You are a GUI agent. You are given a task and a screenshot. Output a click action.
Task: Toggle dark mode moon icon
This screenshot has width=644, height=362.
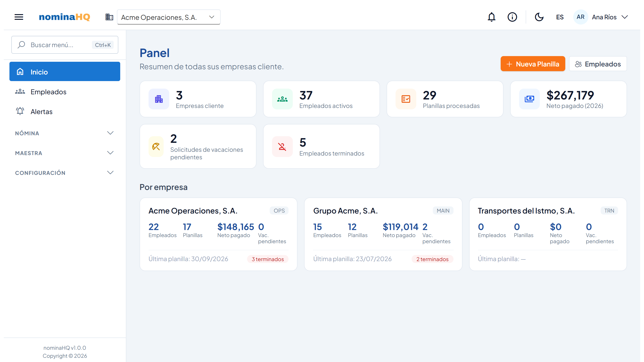pos(539,17)
